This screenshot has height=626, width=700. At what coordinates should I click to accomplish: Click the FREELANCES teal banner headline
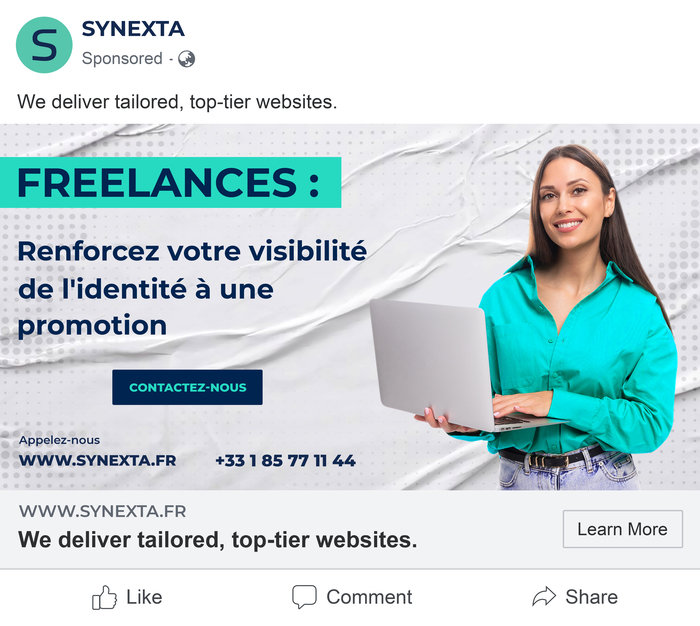coord(171,183)
